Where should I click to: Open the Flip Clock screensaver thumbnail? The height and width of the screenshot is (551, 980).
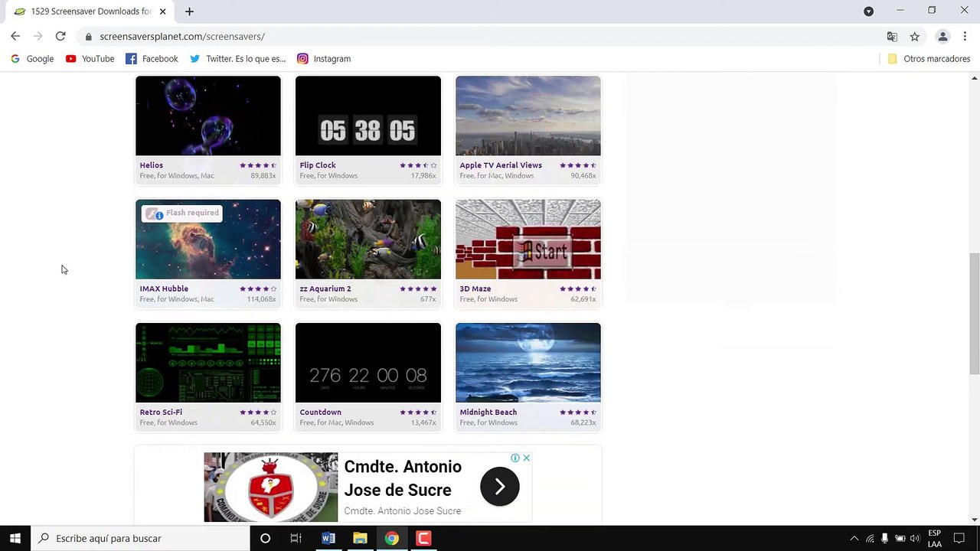pos(368,116)
